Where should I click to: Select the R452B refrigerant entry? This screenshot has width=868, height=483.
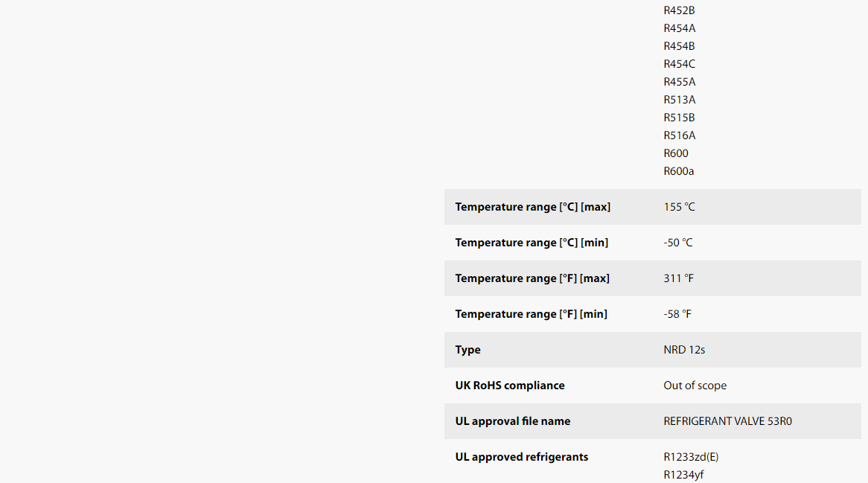click(679, 10)
